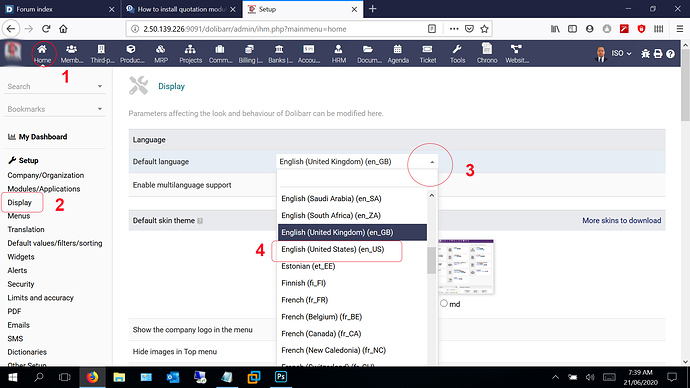This screenshot has height=388, width=690.
Task: Click the bug report icon
Action: coord(645,54)
